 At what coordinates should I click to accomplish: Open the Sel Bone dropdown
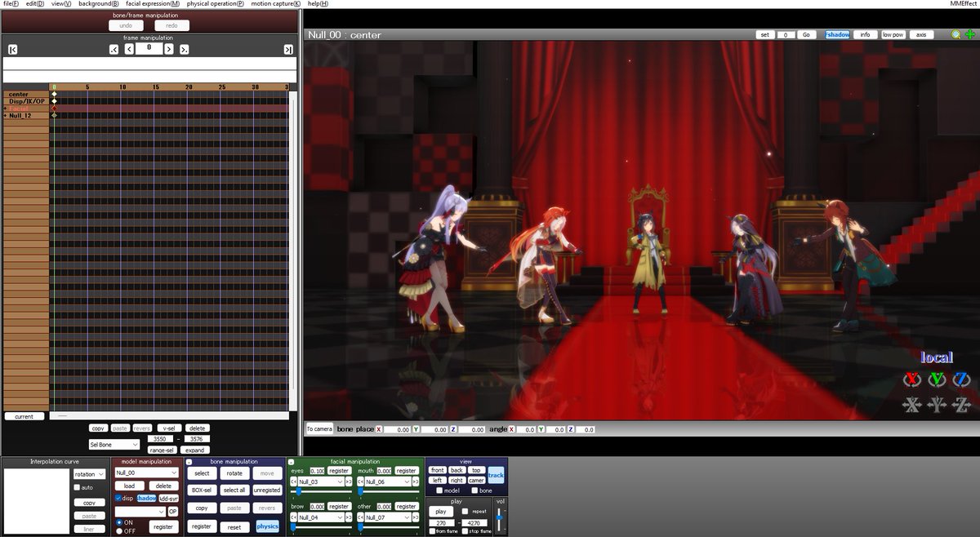(x=114, y=445)
